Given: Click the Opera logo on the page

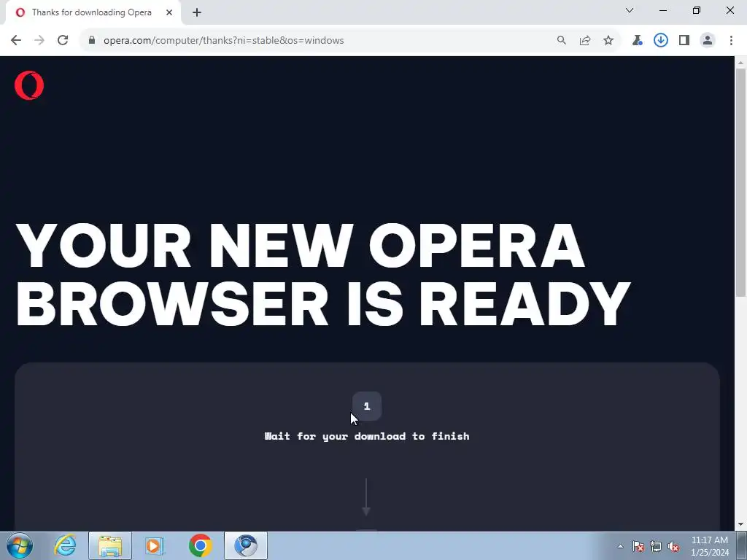Looking at the screenshot, I should click(x=29, y=86).
